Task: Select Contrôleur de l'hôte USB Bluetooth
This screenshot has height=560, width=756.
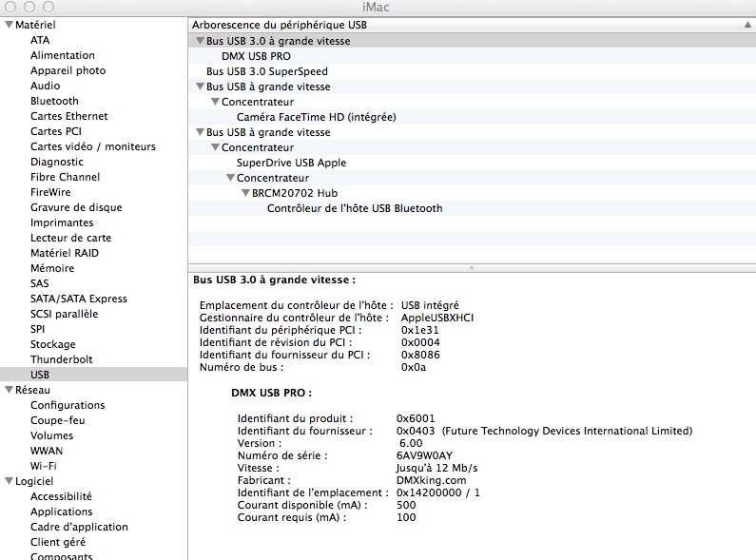Action: point(354,208)
